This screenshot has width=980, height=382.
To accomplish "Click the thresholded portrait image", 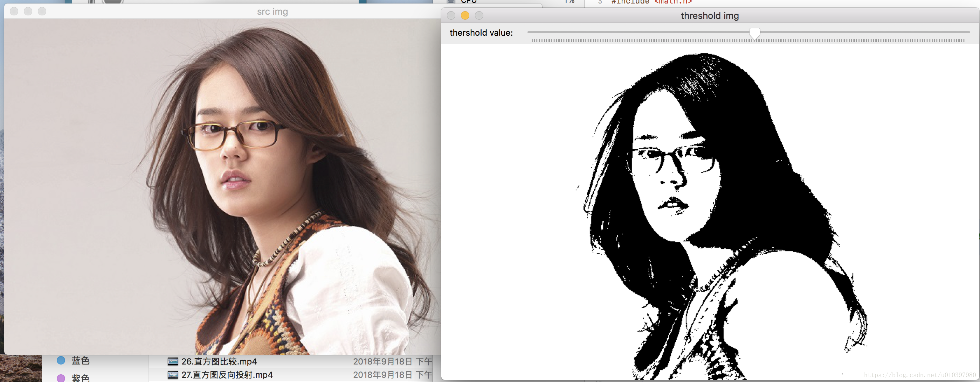I will pyautogui.click(x=710, y=212).
